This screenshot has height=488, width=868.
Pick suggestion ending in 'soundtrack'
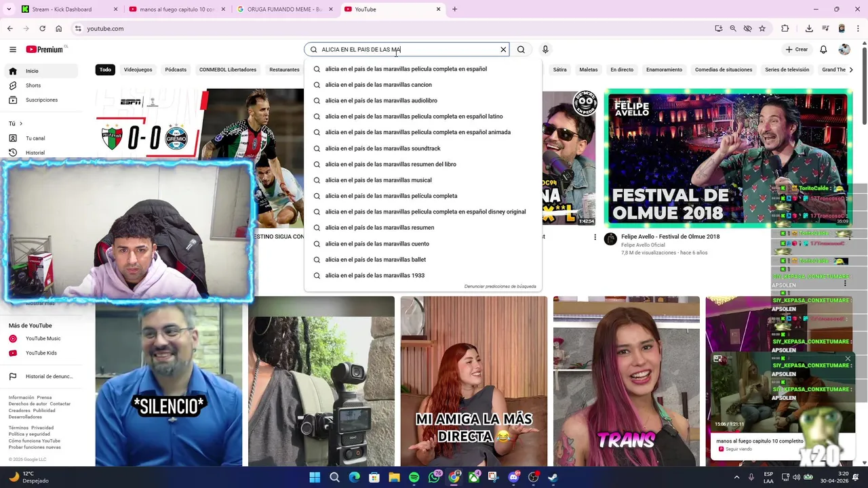click(423, 148)
